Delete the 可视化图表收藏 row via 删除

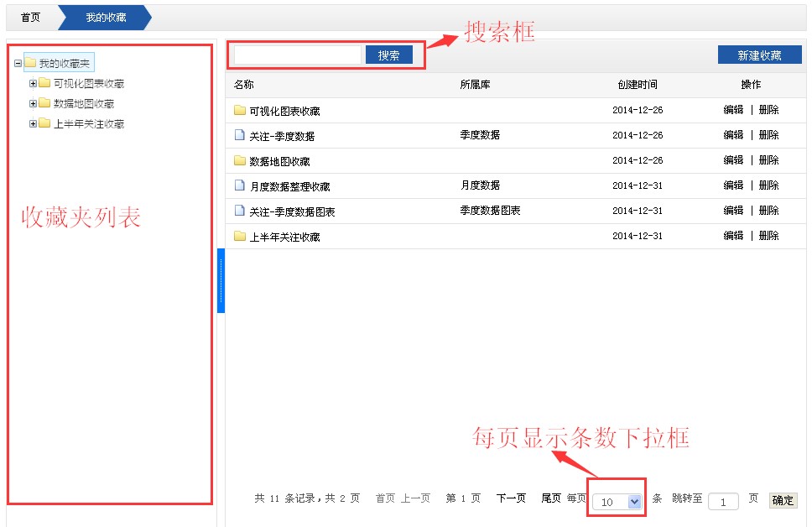pyautogui.click(x=769, y=109)
